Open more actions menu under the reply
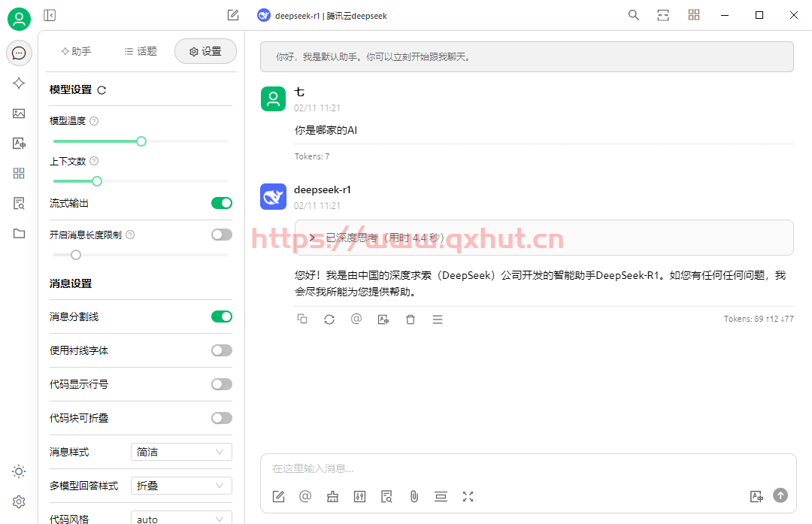Screen dimensions: 812x524 pos(438,320)
